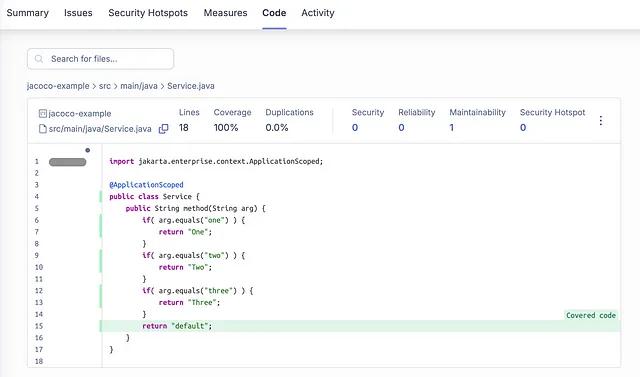Open the Summary tab
Viewport: 640px width, 377px height.
pyautogui.click(x=28, y=13)
